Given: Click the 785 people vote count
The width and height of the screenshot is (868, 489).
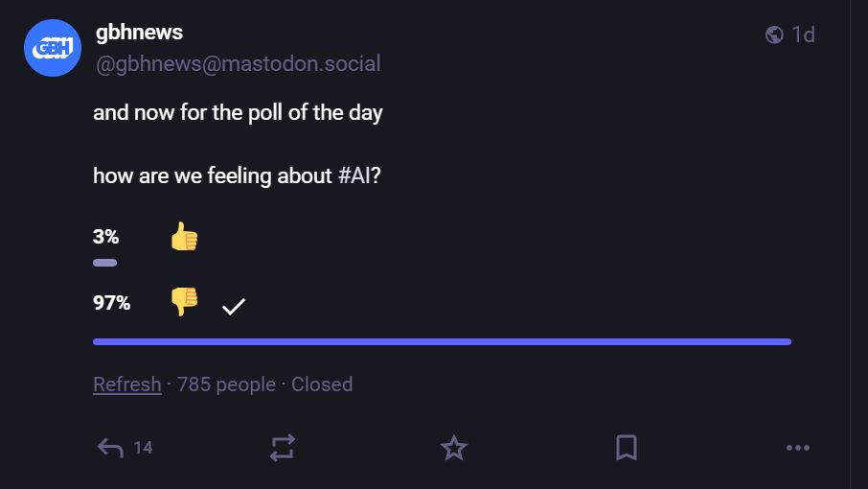Looking at the screenshot, I should pos(226,384).
